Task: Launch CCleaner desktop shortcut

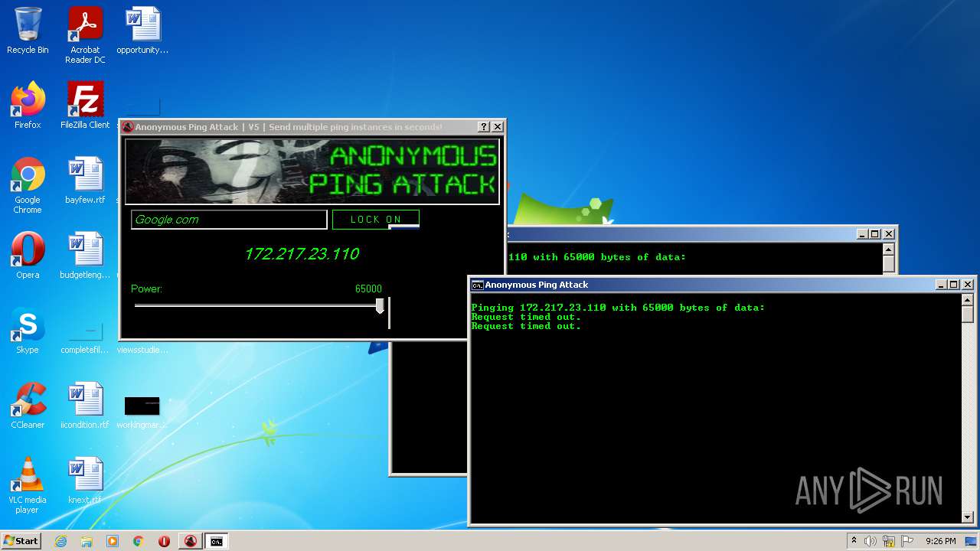Action: click(28, 406)
